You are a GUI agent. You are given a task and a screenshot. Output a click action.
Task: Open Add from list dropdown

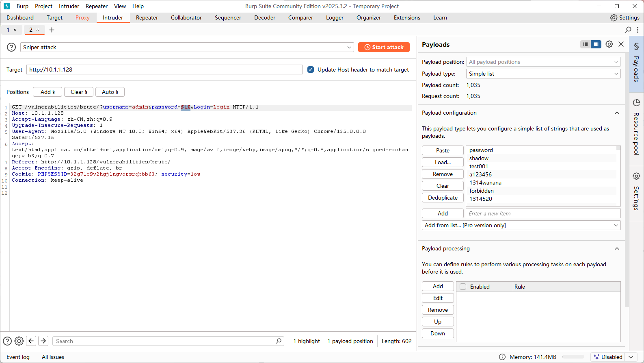521,225
